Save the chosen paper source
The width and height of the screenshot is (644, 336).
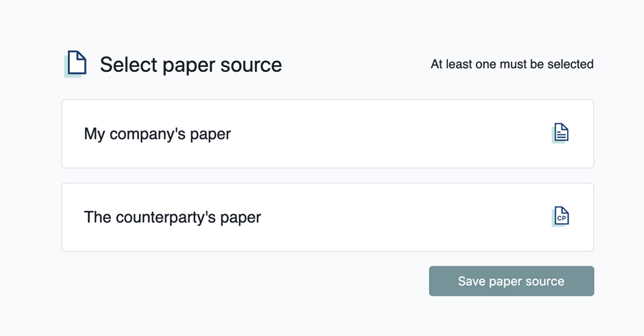click(x=511, y=281)
